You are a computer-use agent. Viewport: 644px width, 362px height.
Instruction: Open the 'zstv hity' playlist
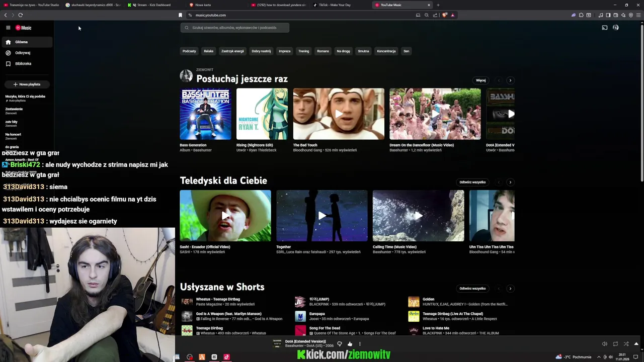pyautogui.click(x=12, y=123)
